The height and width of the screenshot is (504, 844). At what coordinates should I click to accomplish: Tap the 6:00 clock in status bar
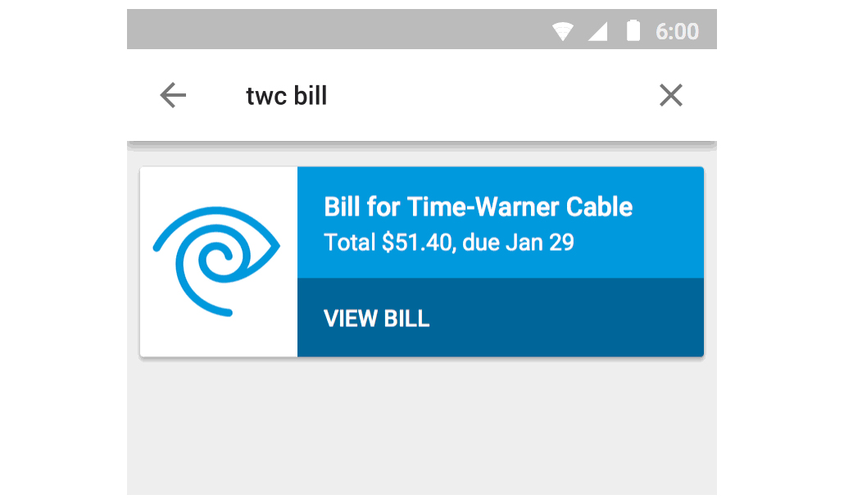[677, 31]
